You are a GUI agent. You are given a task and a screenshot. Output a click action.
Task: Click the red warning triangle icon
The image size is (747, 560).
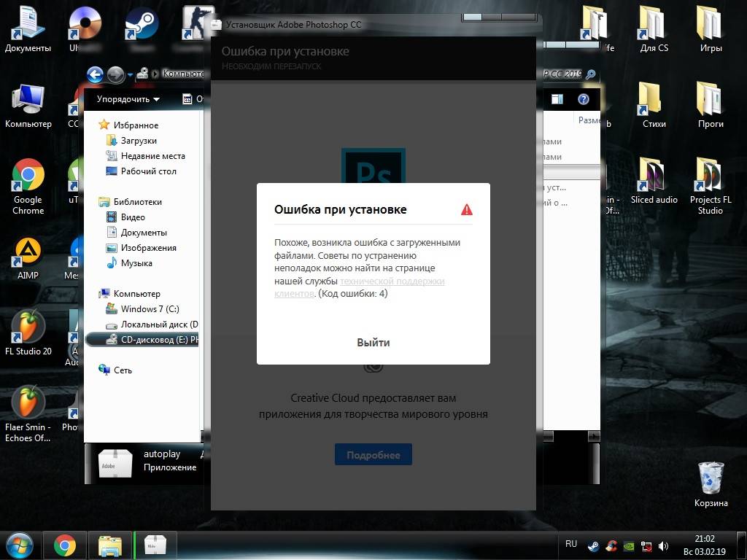466,209
